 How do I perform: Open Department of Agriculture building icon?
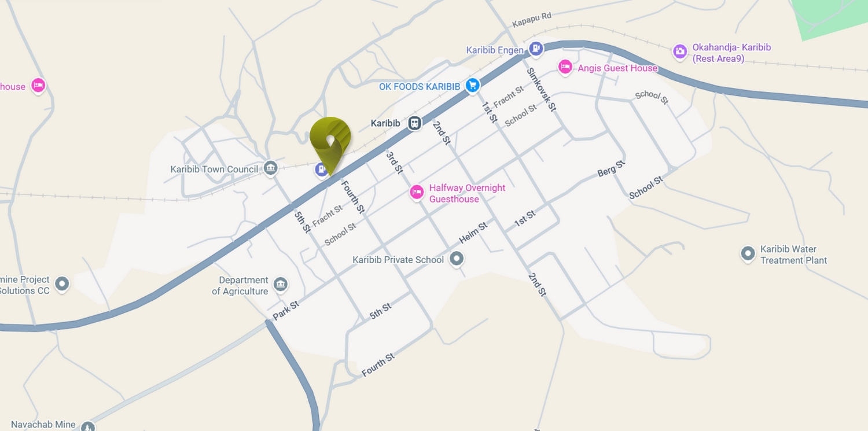coord(281,284)
